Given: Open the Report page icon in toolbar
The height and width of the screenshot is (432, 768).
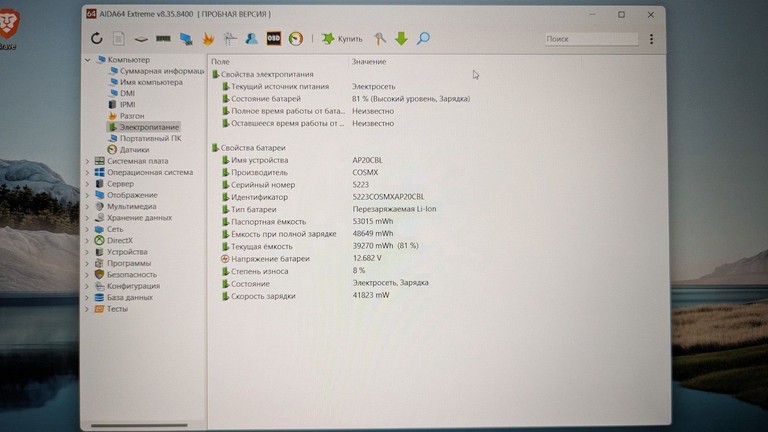Looking at the screenshot, I should (119, 38).
